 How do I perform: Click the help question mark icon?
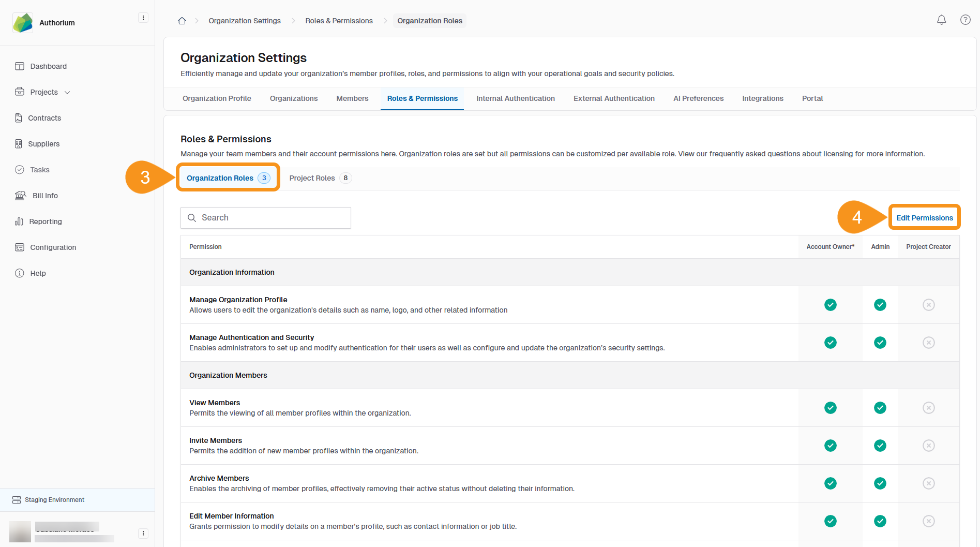tap(965, 20)
